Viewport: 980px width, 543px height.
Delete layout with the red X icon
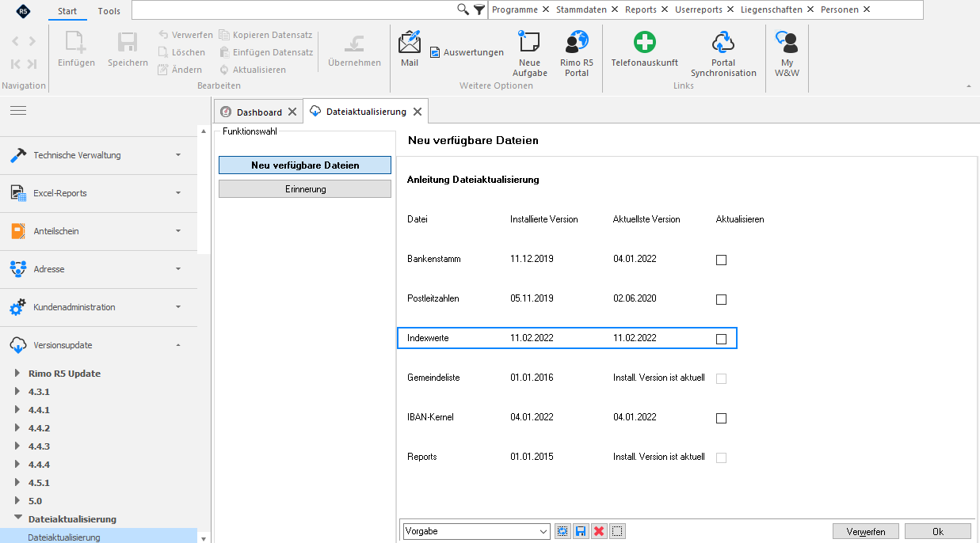[599, 531]
